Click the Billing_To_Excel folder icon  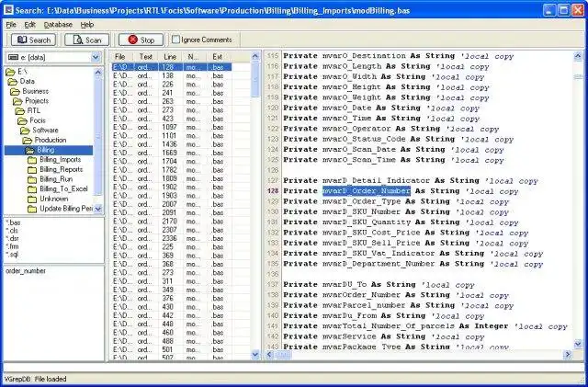32,189
